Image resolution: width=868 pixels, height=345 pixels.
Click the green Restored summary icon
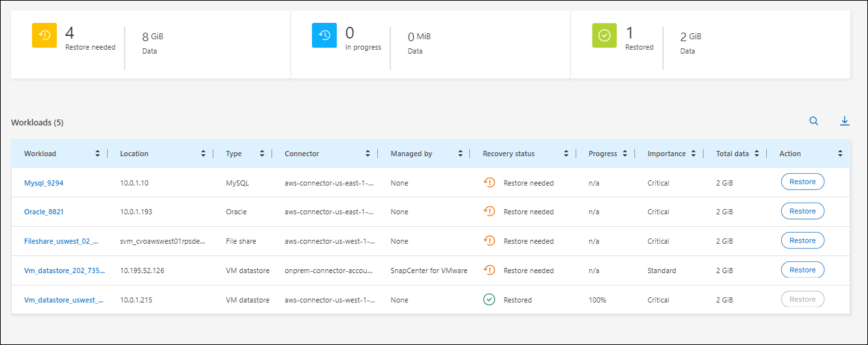click(604, 36)
